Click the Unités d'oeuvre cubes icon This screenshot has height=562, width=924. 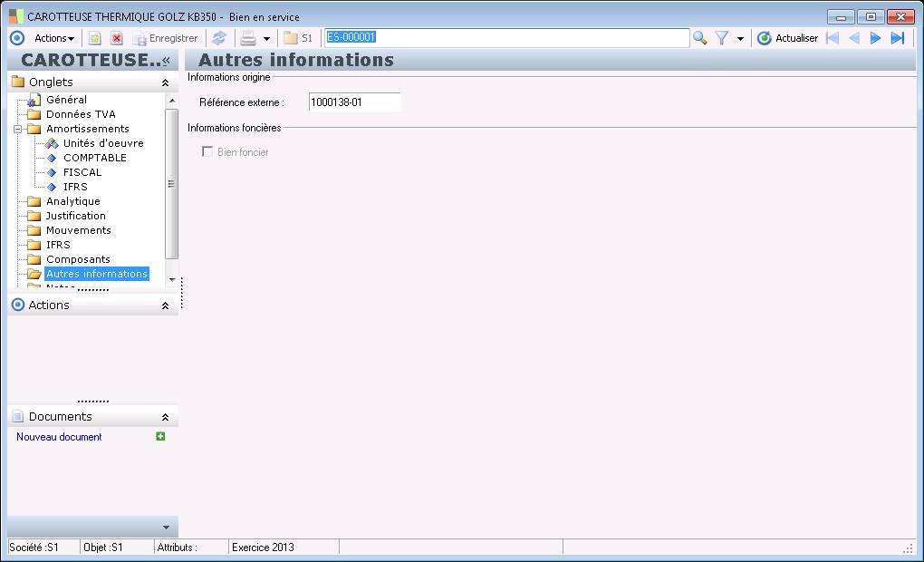pyautogui.click(x=52, y=143)
